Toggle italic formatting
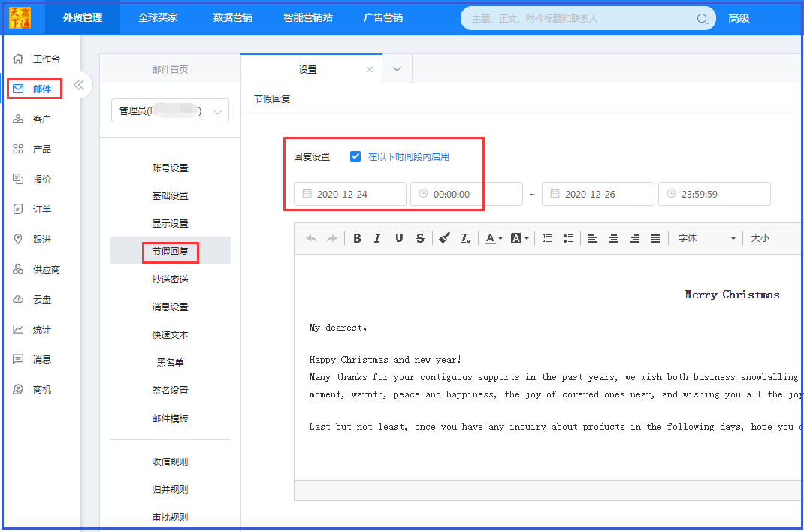 point(377,238)
